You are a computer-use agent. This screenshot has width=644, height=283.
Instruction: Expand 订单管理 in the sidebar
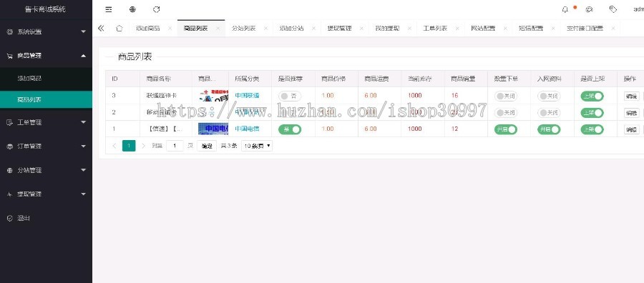pyautogui.click(x=46, y=146)
